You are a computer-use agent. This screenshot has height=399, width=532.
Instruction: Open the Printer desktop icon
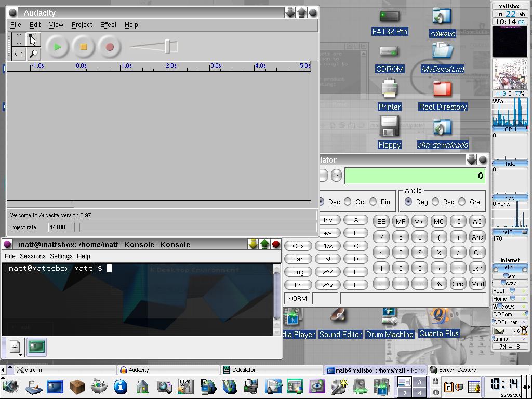(390, 95)
